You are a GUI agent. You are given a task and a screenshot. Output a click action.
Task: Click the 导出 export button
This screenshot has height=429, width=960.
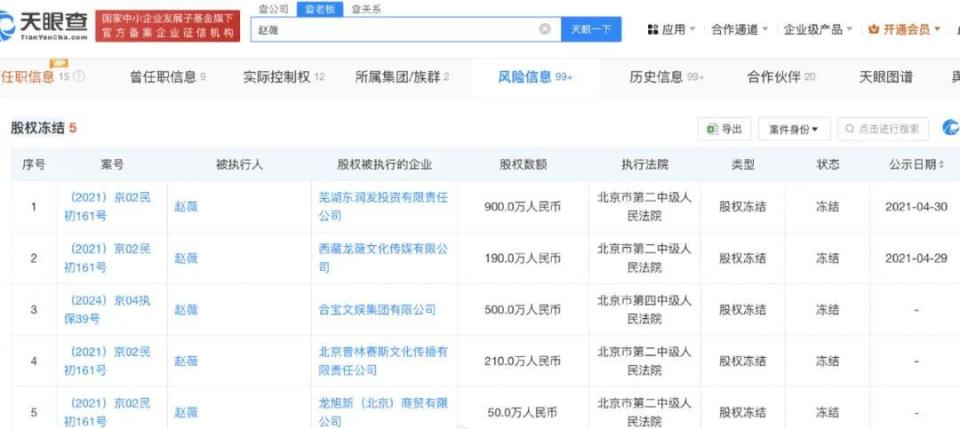(724, 129)
